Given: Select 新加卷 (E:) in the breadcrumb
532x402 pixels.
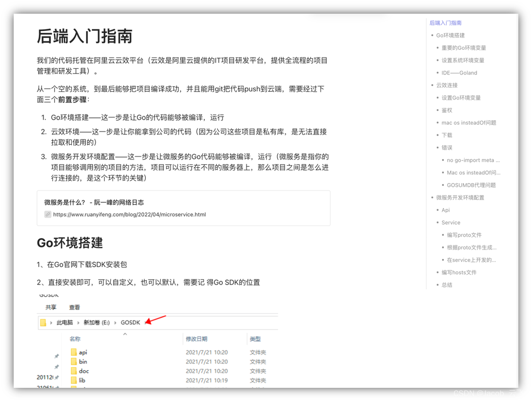Looking at the screenshot, I should tap(97, 323).
